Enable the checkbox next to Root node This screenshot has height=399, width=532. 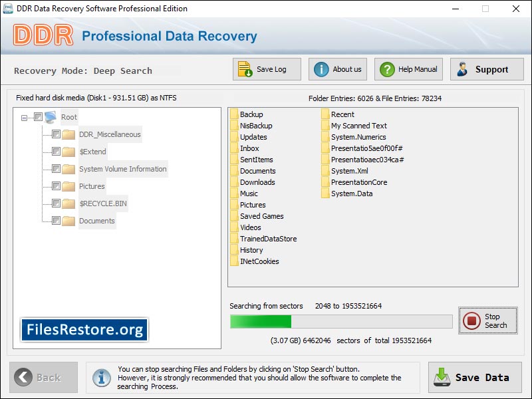pyautogui.click(x=37, y=117)
